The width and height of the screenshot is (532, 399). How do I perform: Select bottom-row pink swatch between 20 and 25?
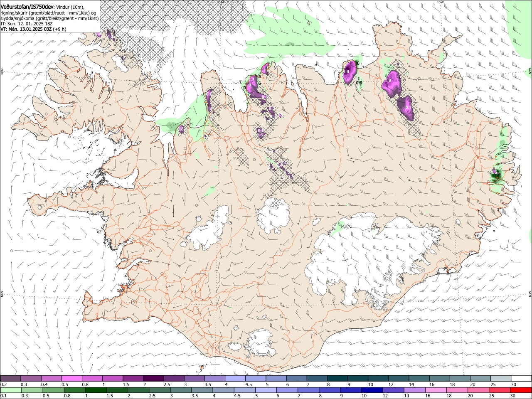478,390
